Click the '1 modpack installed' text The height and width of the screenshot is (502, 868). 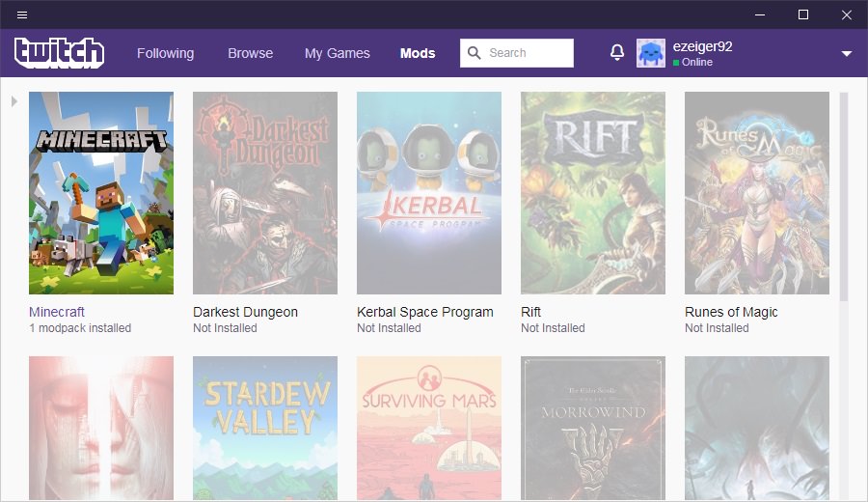(x=80, y=328)
